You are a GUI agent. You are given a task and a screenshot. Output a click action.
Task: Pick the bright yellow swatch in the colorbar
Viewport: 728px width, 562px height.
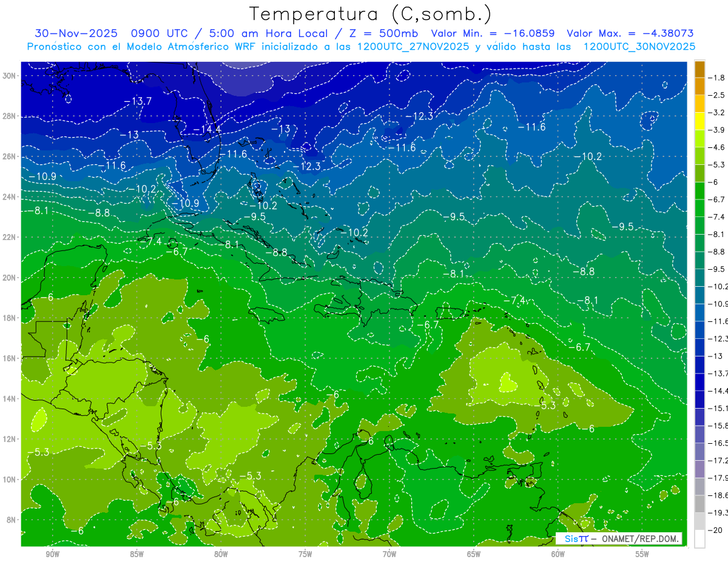tap(699, 121)
